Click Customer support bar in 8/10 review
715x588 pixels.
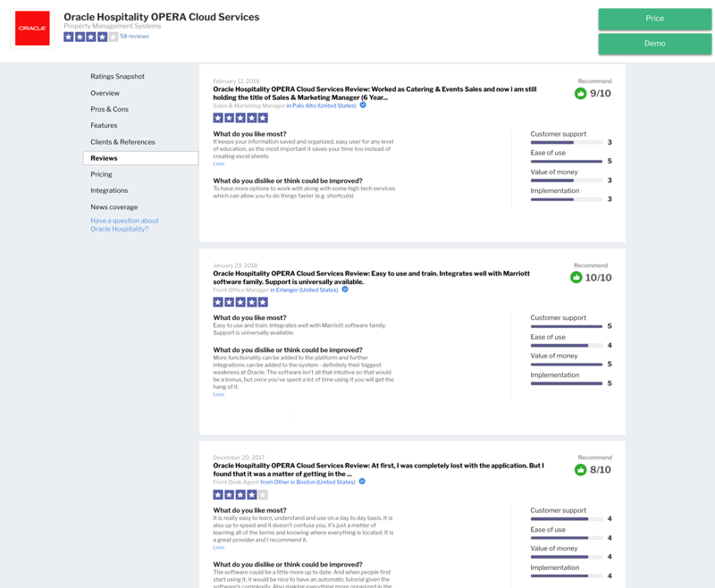pyautogui.click(x=567, y=518)
